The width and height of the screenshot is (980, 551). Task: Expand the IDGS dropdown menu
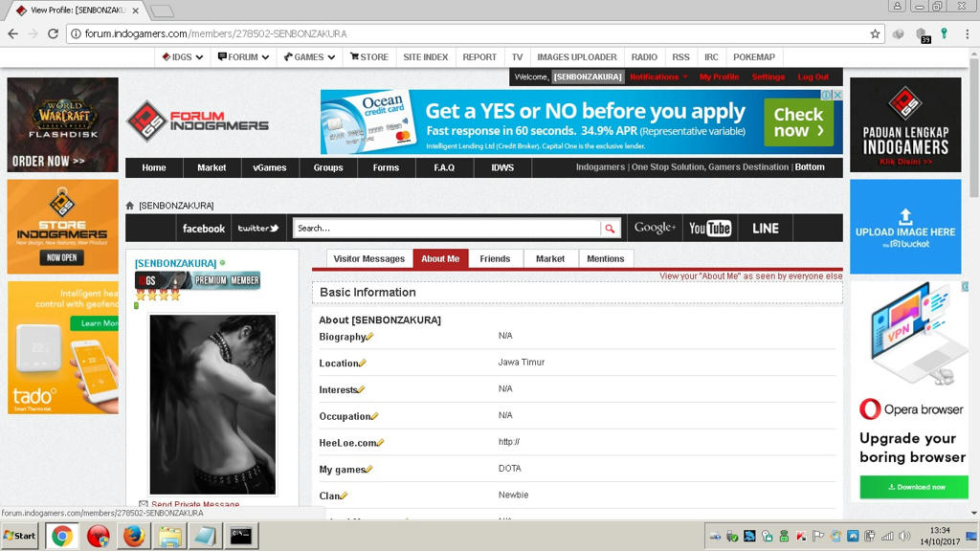click(183, 56)
